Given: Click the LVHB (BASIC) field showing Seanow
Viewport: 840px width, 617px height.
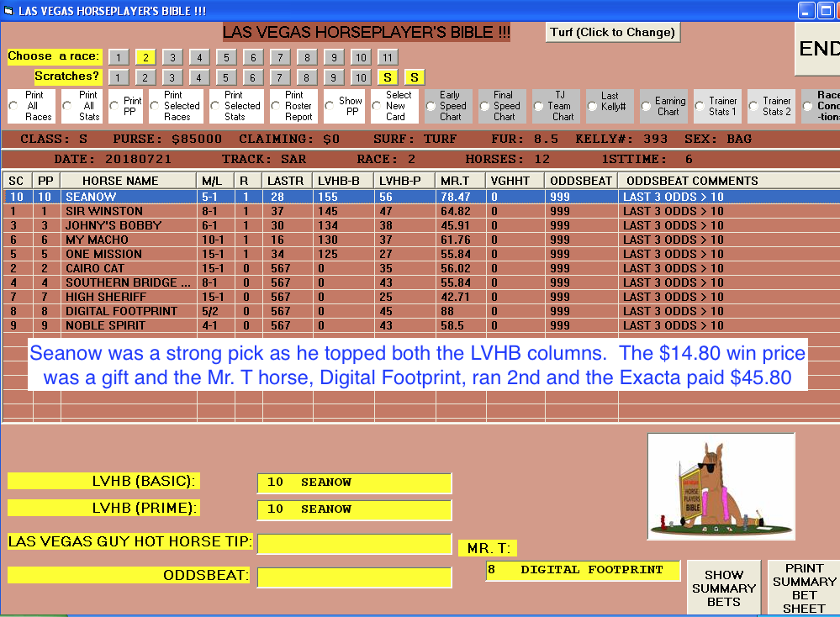Looking at the screenshot, I should pyautogui.click(x=355, y=483).
